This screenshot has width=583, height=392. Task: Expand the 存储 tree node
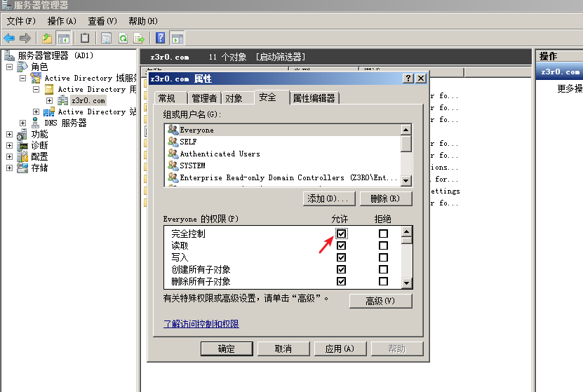[x=9, y=168]
